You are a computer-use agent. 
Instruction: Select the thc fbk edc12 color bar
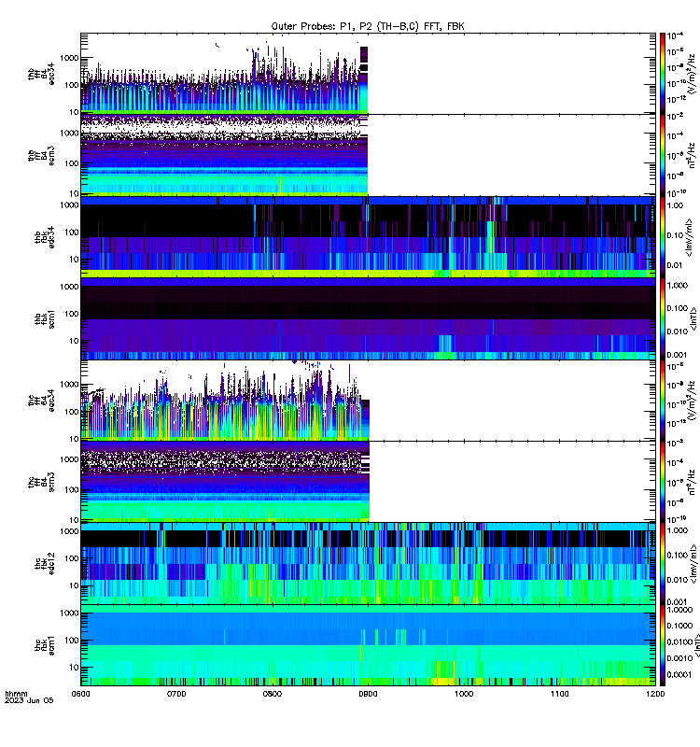[x=663, y=564]
